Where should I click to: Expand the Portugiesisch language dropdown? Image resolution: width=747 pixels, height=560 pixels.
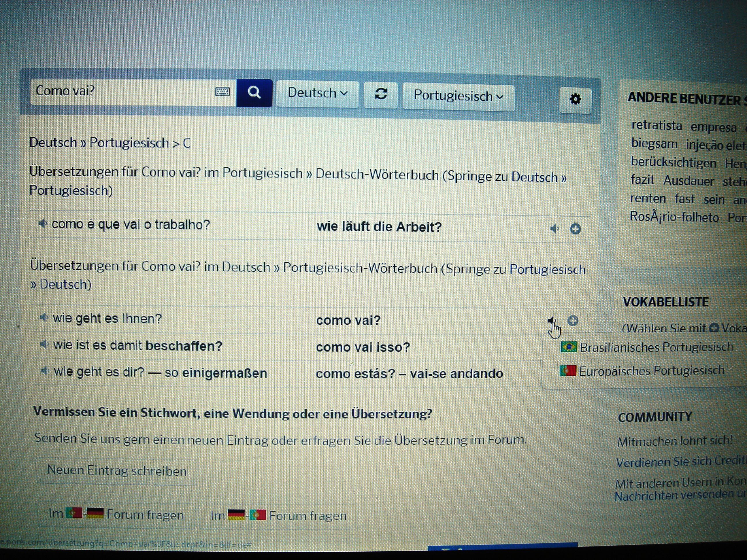(458, 97)
